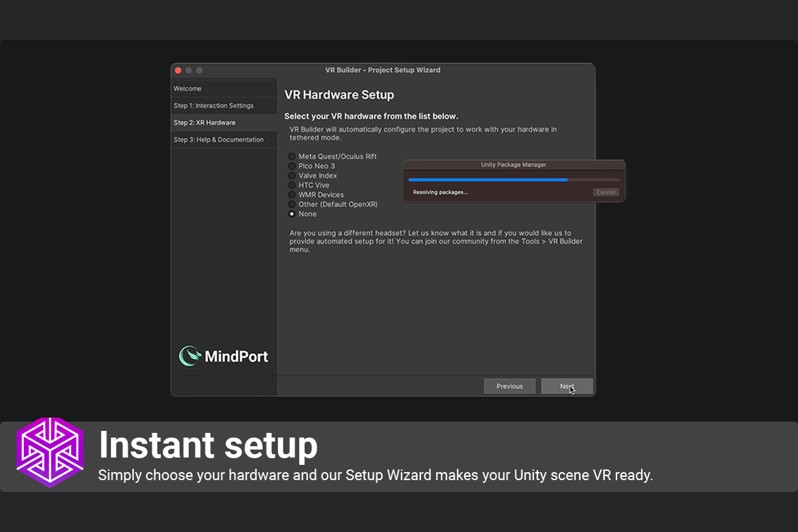The height and width of the screenshot is (532, 798).
Task: Click the purple VR Builder cube logo
Action: click(50, 453)
